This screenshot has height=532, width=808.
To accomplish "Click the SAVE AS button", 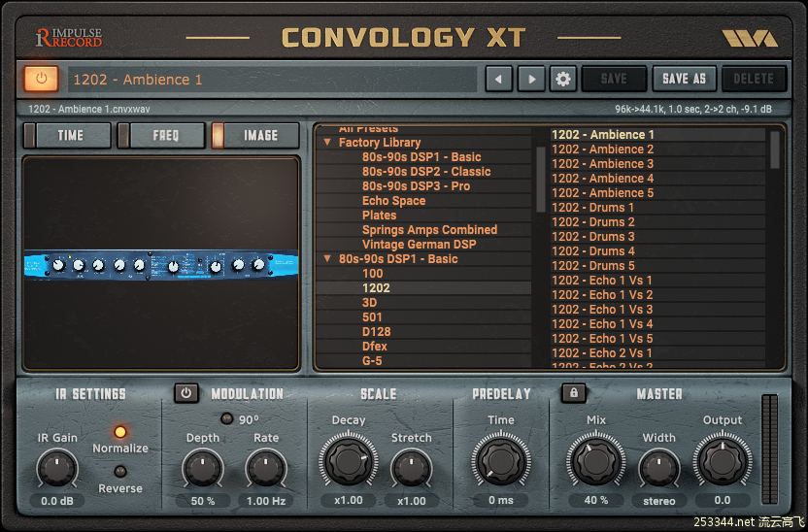I will 685,79.
